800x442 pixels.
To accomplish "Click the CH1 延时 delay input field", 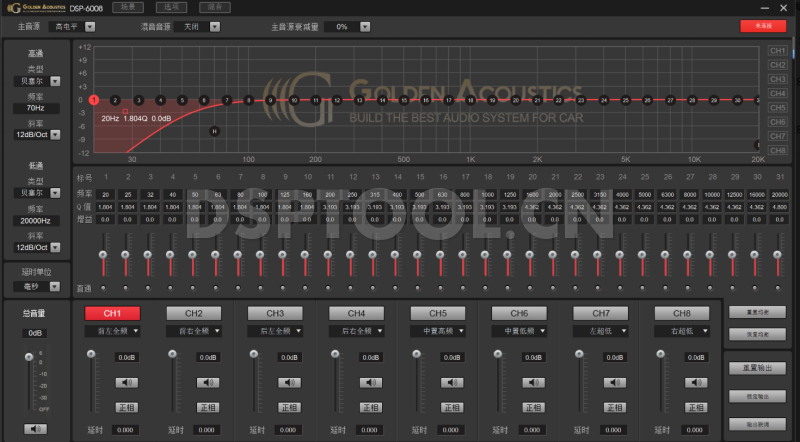I will (x=126, y=430).
